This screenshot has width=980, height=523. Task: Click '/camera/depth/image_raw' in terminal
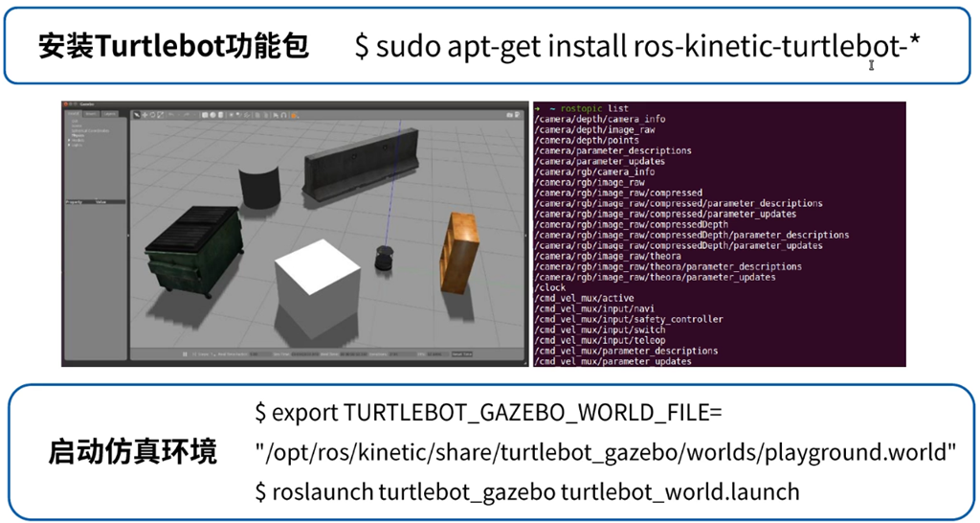(x=594, y=129)
